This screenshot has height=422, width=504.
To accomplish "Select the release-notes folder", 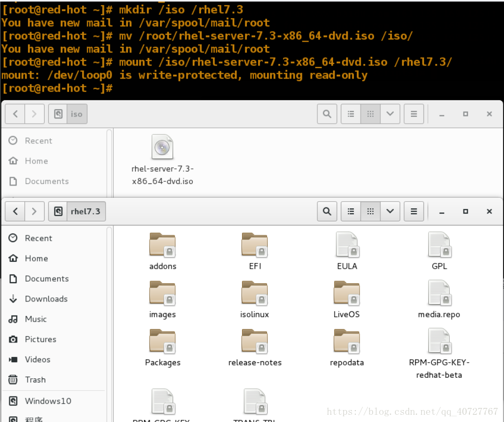I will (255, 348).
